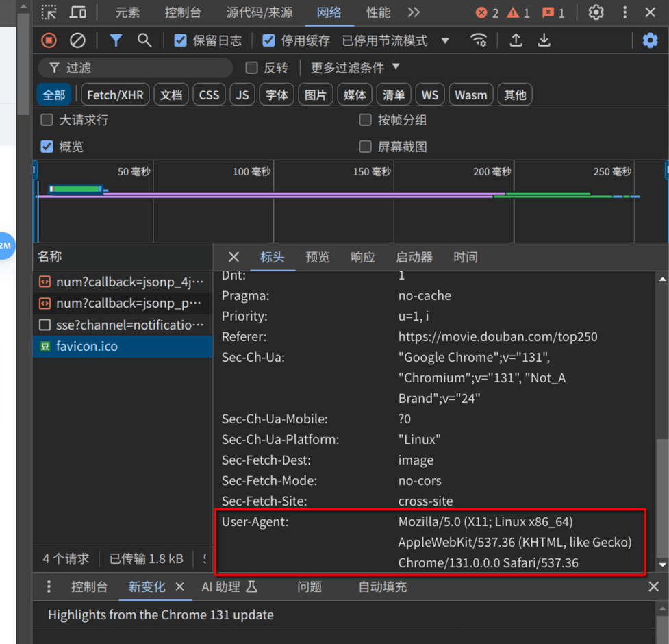669x644 pixels.
Task: Enable the 反转 checkbox
Action: tap(252, 68)
